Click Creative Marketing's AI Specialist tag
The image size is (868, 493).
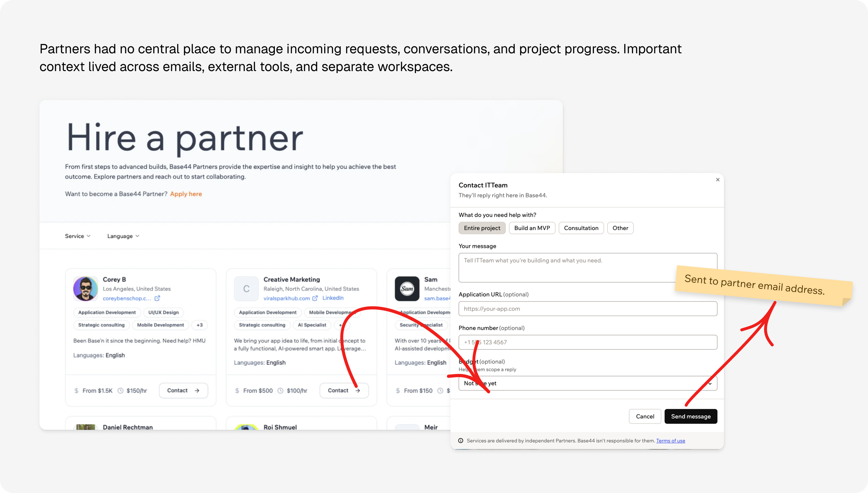(312, 325)
